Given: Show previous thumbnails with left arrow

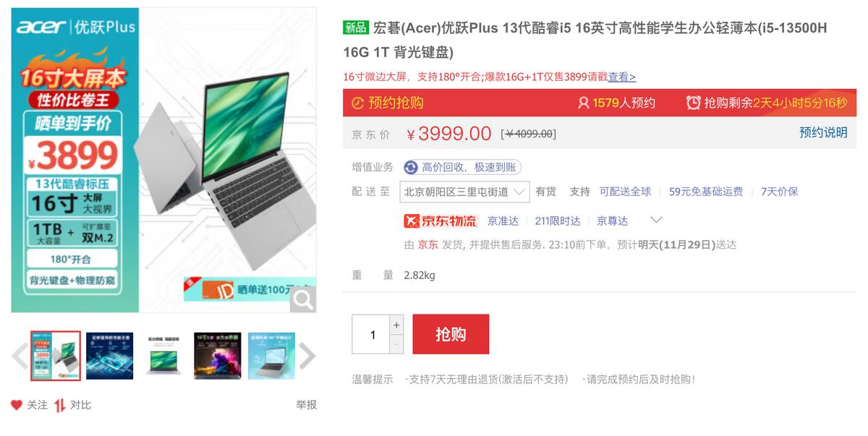Looking at the screenshot, I should coord(20,356).
